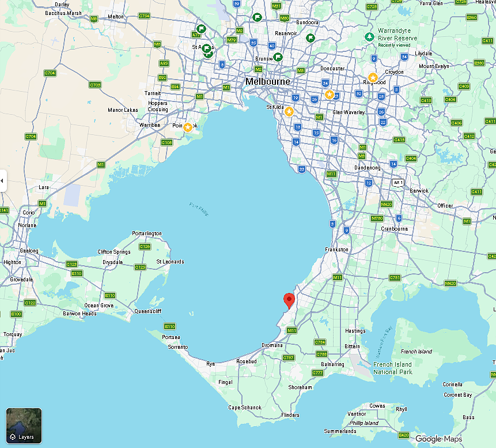
Task: Select the Cranbourne label
Action: 394,228
